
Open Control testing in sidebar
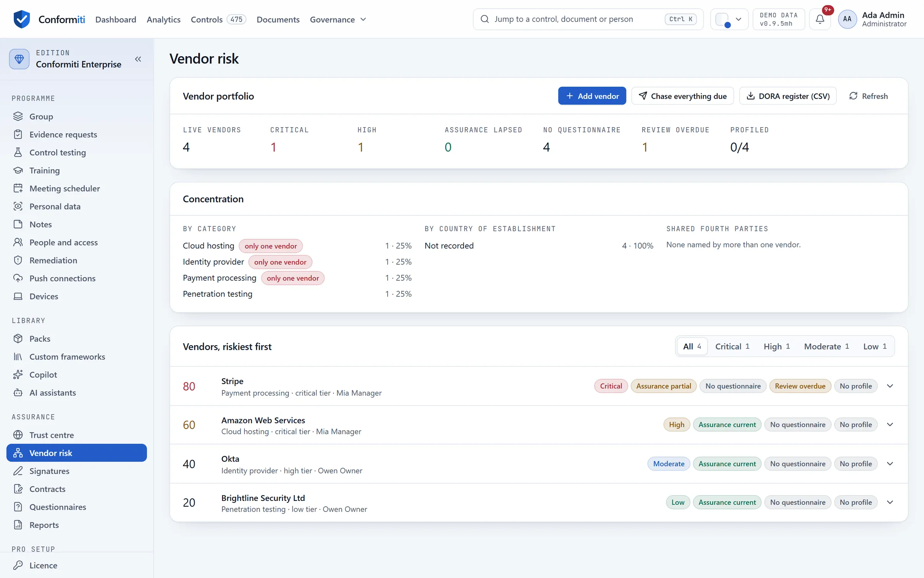coord(77,152)
